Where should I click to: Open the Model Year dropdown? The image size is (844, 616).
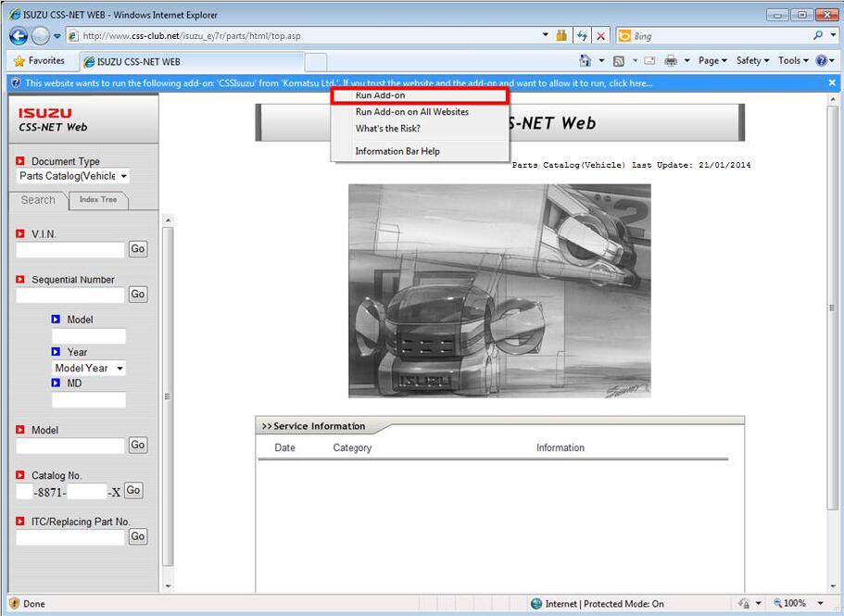89,368
